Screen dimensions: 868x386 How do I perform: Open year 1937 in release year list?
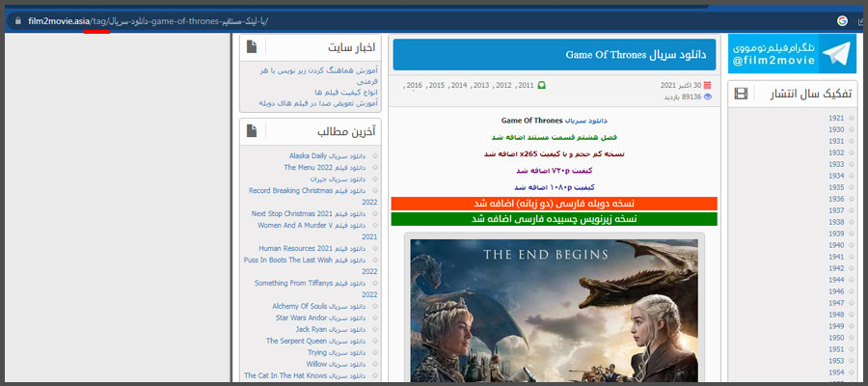(x=836, y=210)
